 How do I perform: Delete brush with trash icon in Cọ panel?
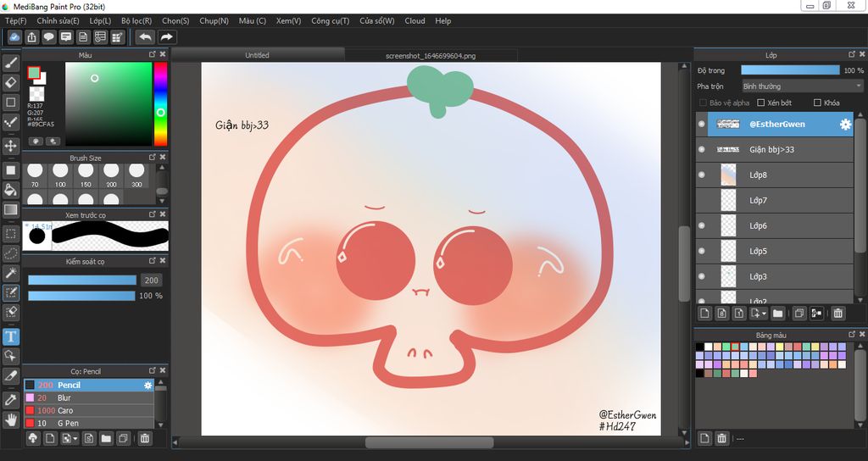[x=144, y=438]
